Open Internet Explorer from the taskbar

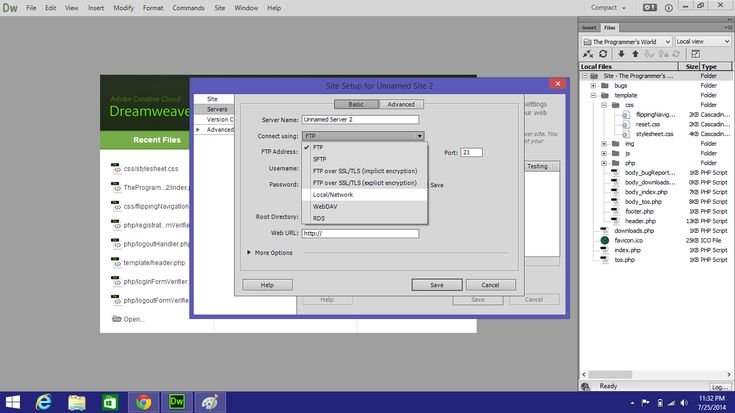pos(44,402)
